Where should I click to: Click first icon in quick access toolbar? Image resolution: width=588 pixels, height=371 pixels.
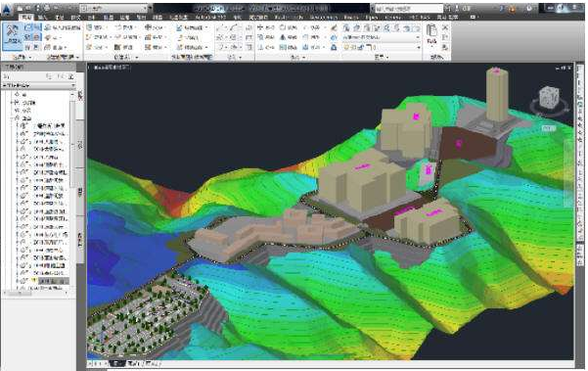coord(20,8)
